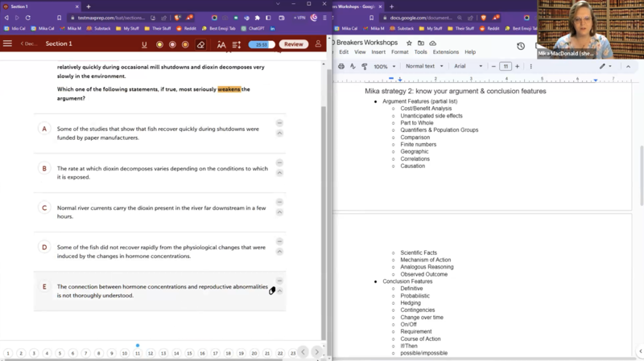This screenshot has height=361, width=644.
Task: Click the print icon in Google Docs
Action: tap(341, 66)
